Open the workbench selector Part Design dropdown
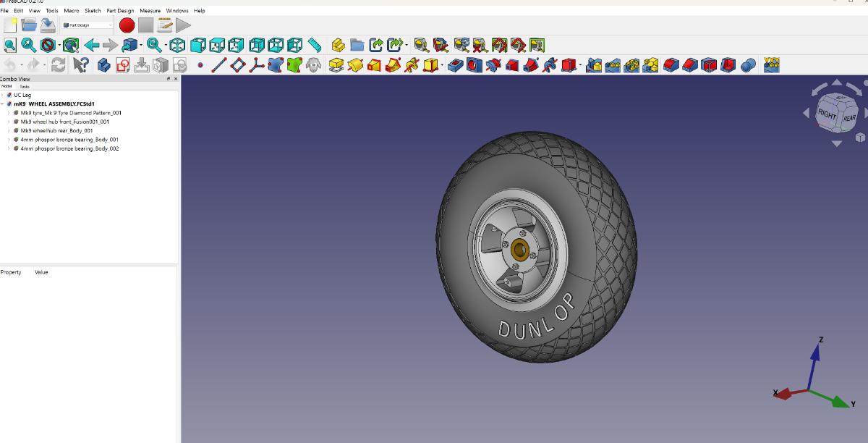The height and width of the screenshot is (443, 868). 88,25
